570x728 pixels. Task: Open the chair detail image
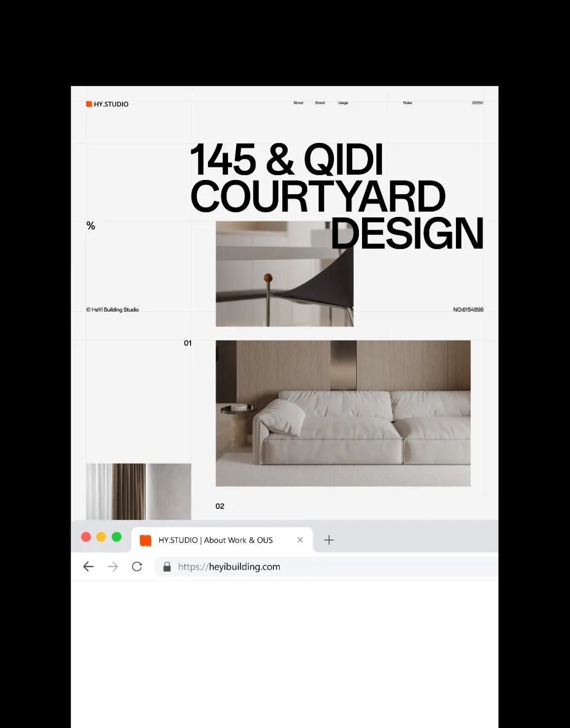click(x=284, y=273)
